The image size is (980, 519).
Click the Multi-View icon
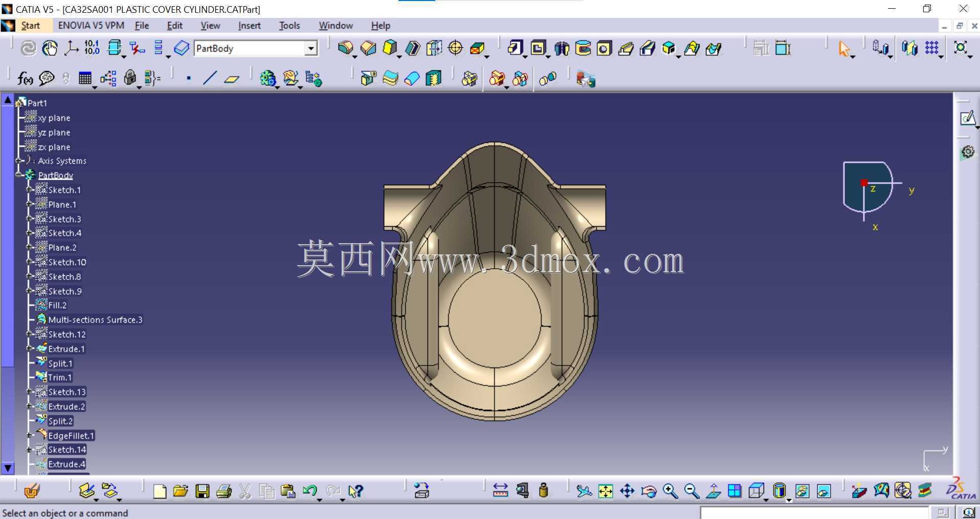point(734,491)
